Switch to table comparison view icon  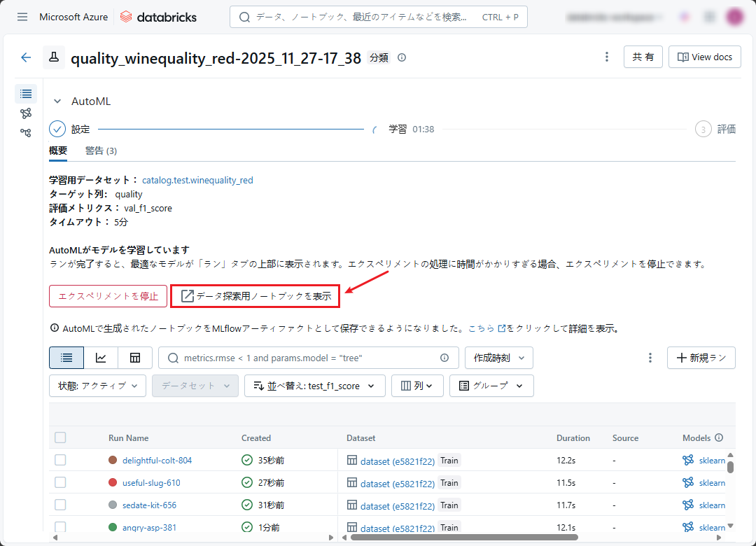point(135,358)
